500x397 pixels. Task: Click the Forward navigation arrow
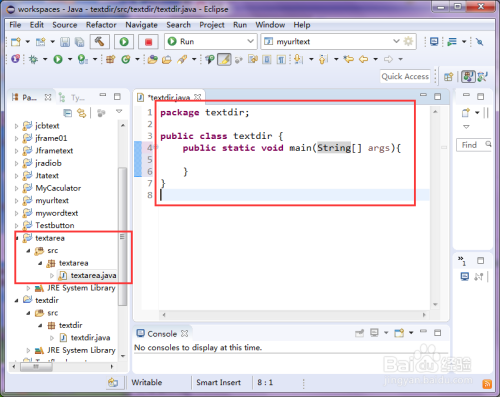(388, 59)
